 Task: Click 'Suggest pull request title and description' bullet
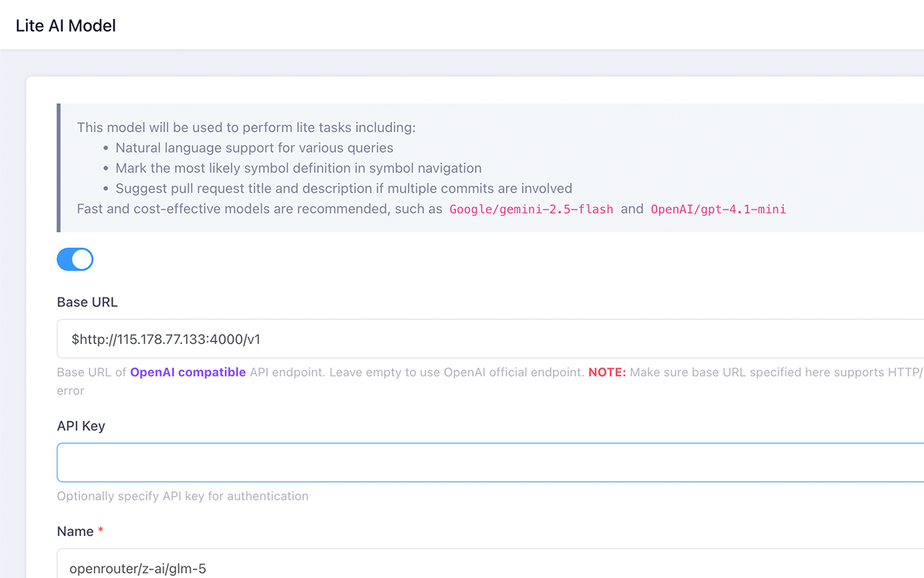(344, 188)
